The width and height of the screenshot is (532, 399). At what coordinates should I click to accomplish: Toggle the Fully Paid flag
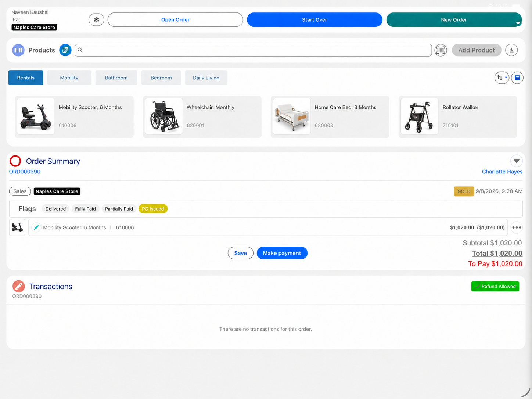[x=85, y=209]
